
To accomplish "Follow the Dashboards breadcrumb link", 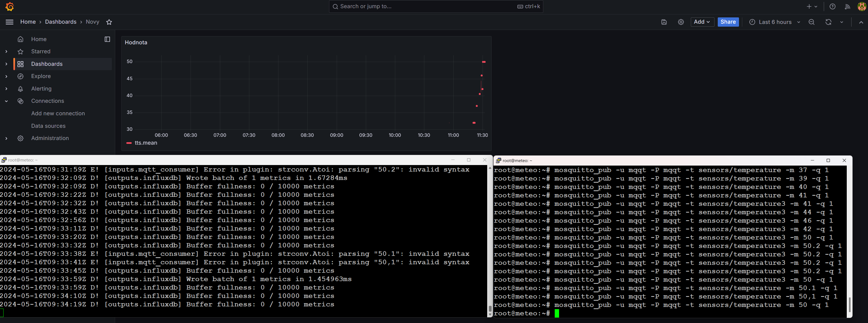I will pyautogui.click(x=61, y=22).
